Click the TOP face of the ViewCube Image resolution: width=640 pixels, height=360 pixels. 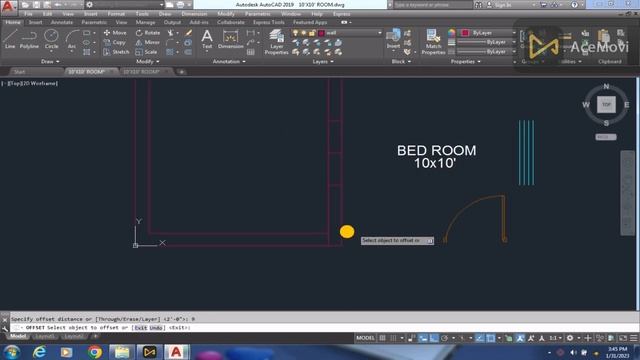click(x=606, y=104)
